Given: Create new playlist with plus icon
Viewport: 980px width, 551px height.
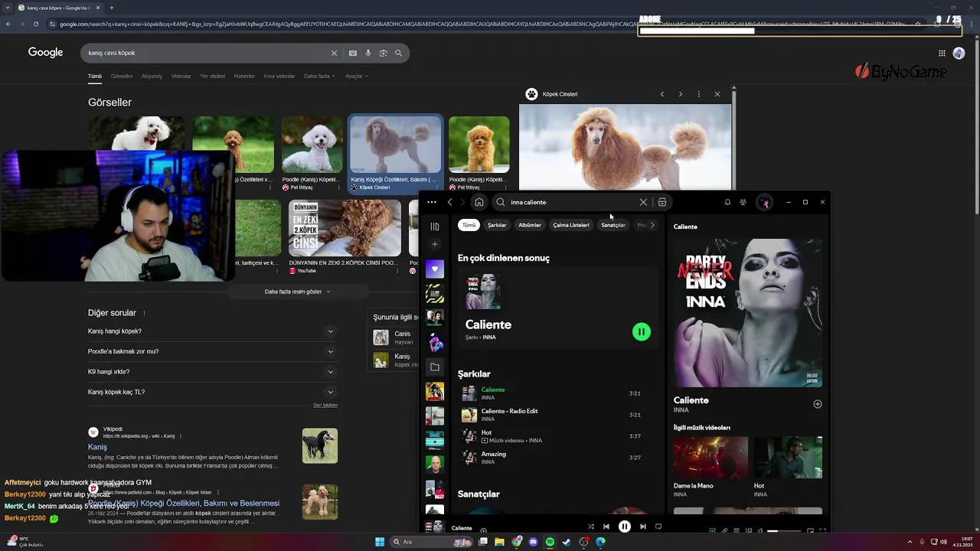Looking at the screenshot, I should [x=435, y=244].
